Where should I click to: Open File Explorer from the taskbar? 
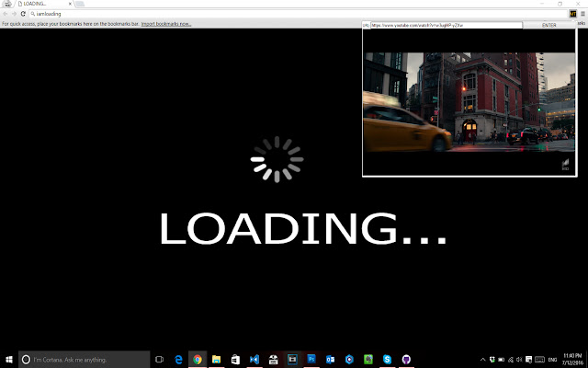pyautogui.click(x=217, y=360)
